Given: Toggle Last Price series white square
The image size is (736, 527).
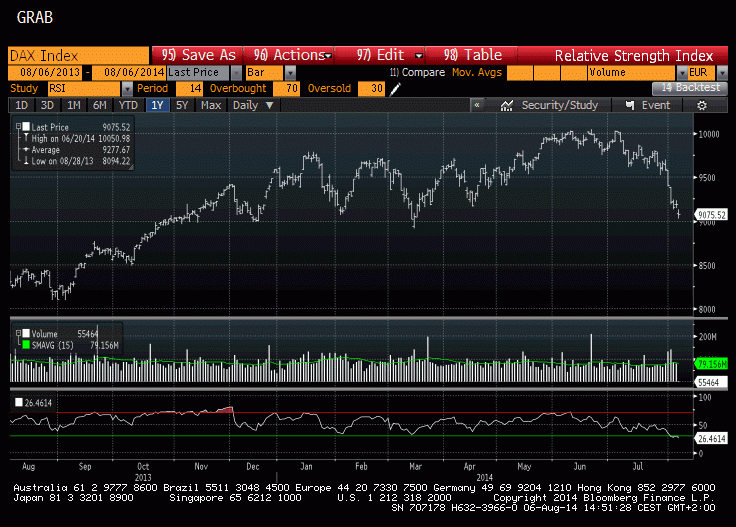Looking at the screenshot, I should pos(26,126).
